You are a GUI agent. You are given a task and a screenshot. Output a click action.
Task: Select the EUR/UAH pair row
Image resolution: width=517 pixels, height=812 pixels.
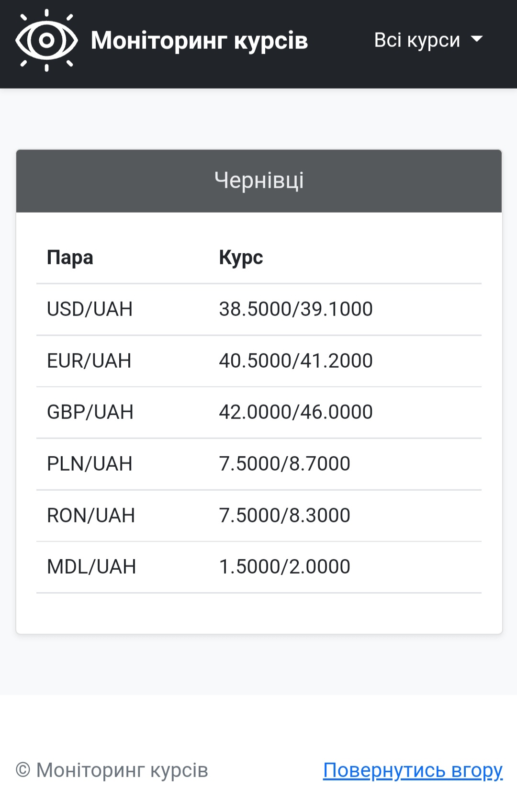[x=89, y=361]
